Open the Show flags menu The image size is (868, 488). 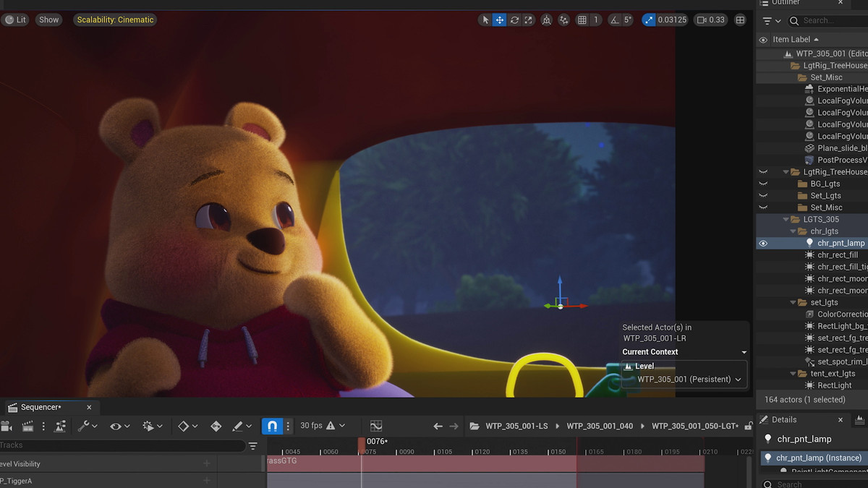(x=49, y=20)
